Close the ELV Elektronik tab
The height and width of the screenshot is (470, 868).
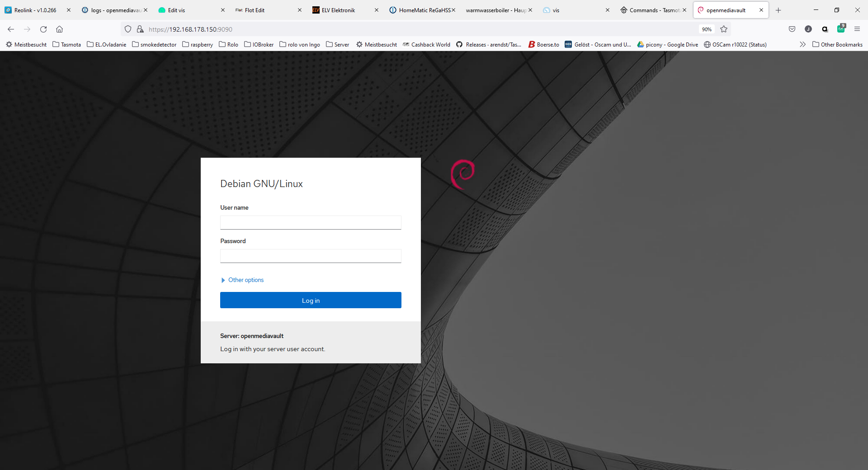click(377, 10)
